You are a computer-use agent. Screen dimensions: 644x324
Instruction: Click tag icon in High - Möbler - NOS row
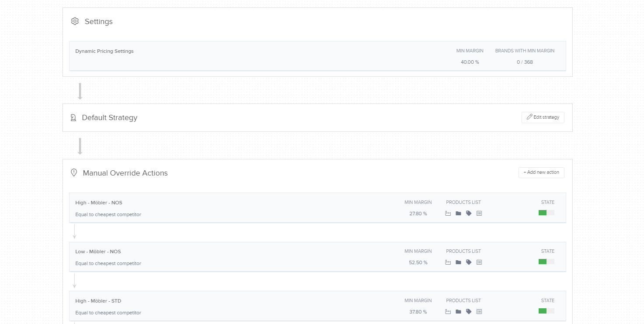coord(469,214)
